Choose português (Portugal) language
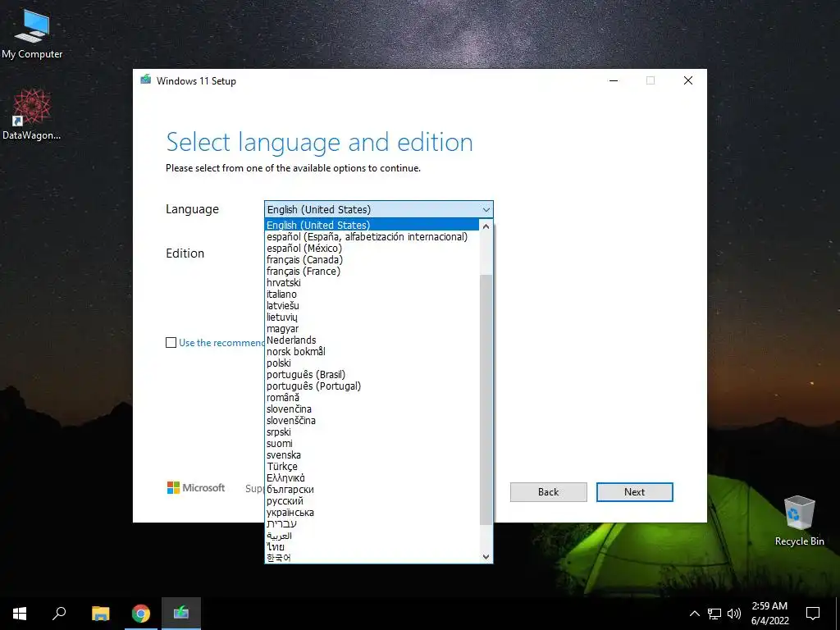 point(372,386)
